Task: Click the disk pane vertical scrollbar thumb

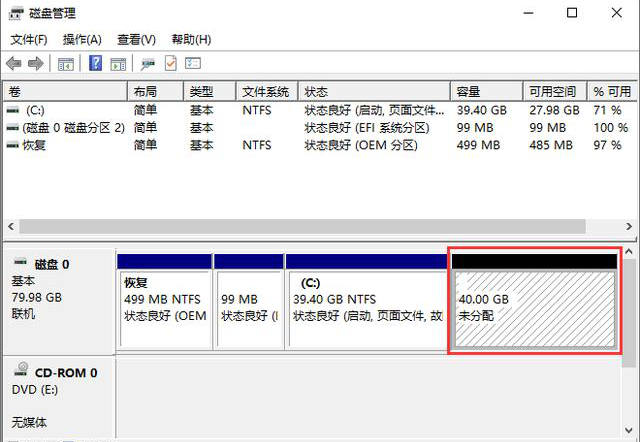Action: click(629, 313)
